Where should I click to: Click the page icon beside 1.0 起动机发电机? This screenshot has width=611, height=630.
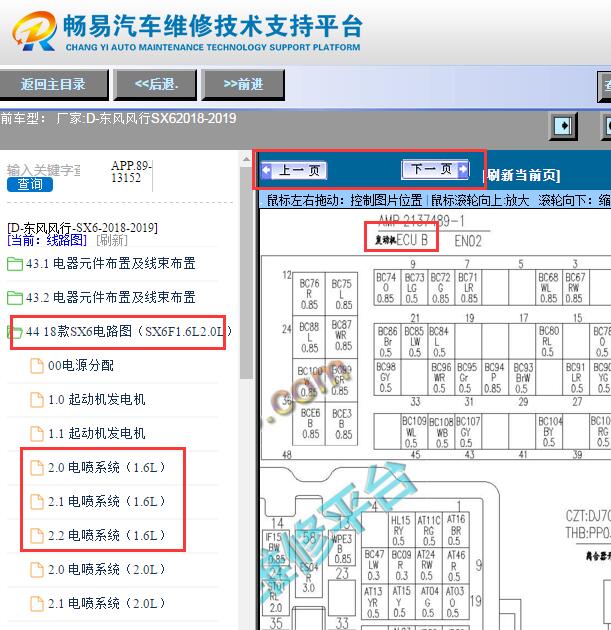click(x=37, y=400)
